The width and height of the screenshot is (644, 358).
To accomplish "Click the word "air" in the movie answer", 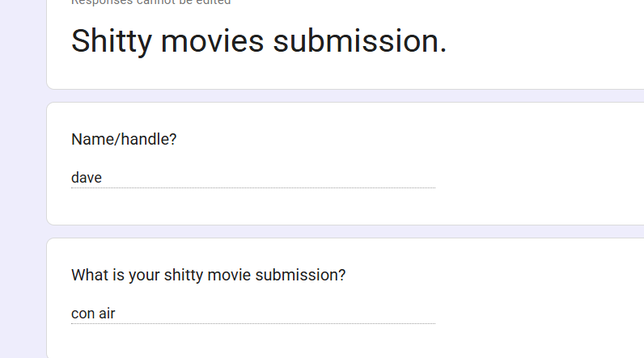I will tap(106, 314).
